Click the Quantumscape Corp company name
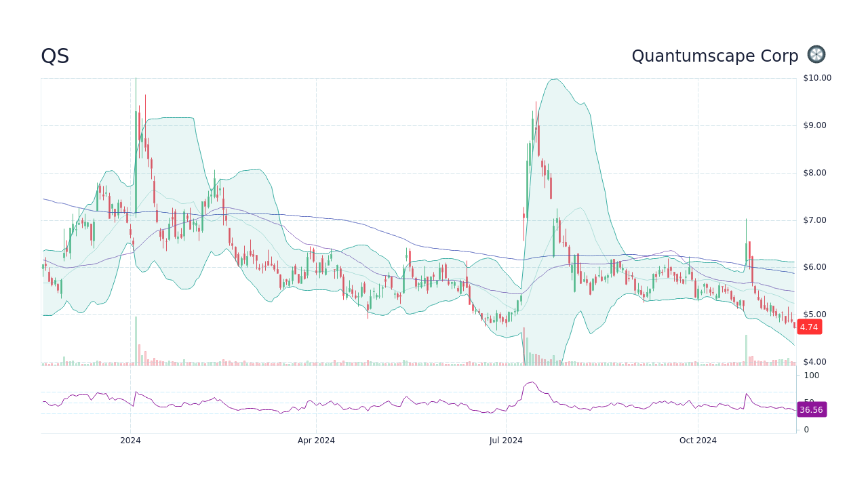Viewport: 868px width, 488px height. [715, 56]
